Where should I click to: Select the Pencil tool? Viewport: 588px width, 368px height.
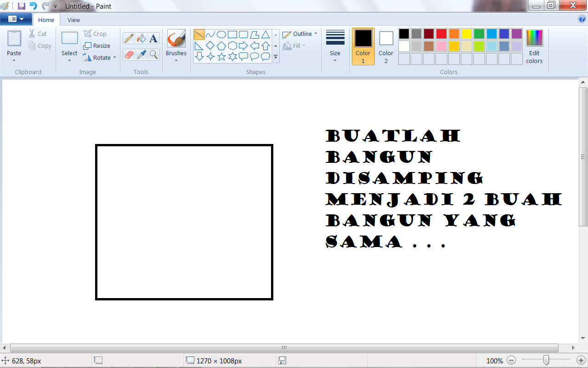[x=129, y=39]
